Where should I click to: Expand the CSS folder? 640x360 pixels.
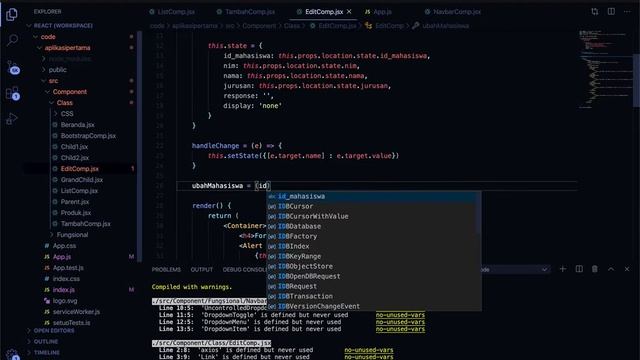(67, 114)
